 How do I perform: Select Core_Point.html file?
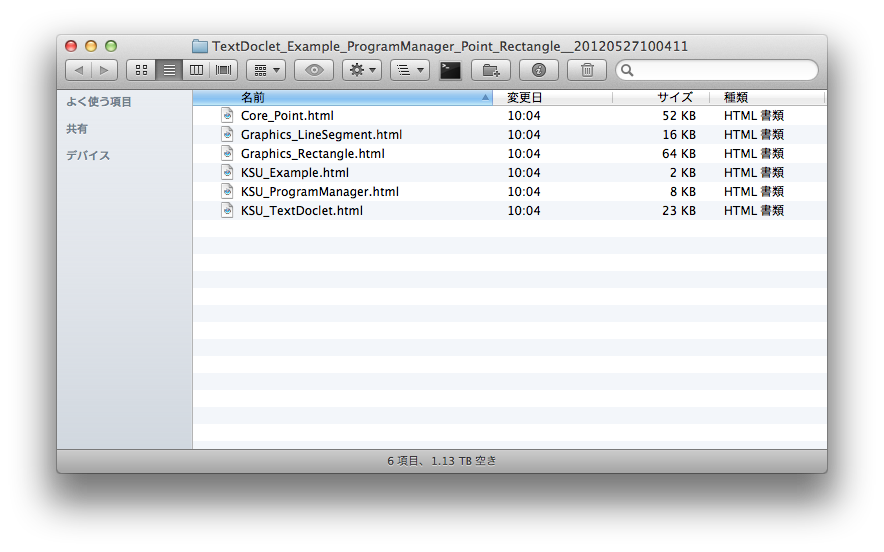pyautogui.click(x=287, y=116)
